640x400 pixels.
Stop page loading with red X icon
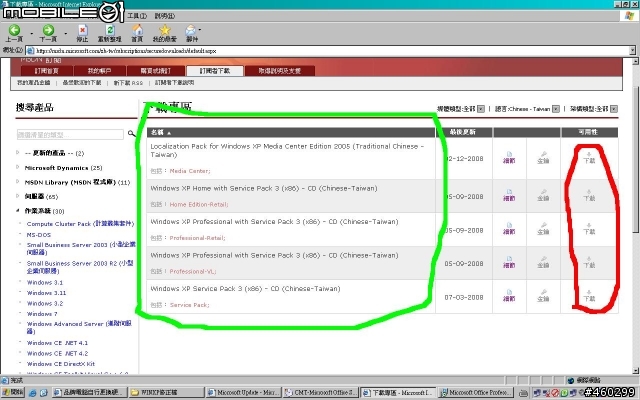(82, 30)
